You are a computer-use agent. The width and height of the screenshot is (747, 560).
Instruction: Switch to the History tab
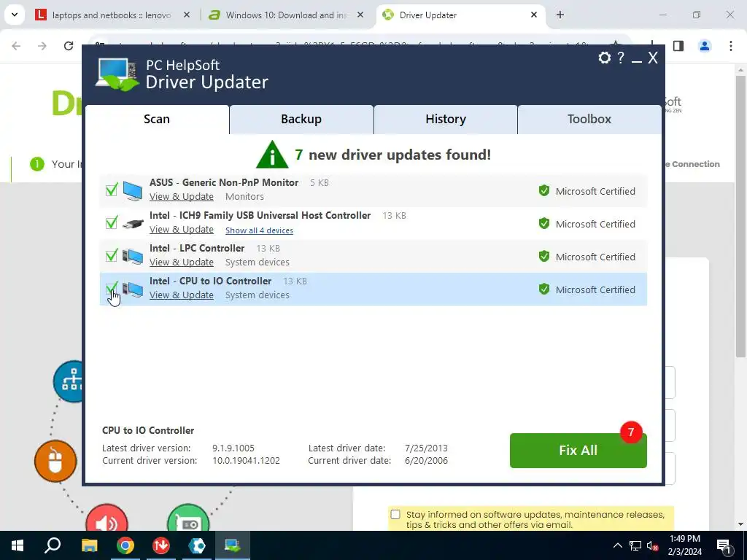point(446,119)
